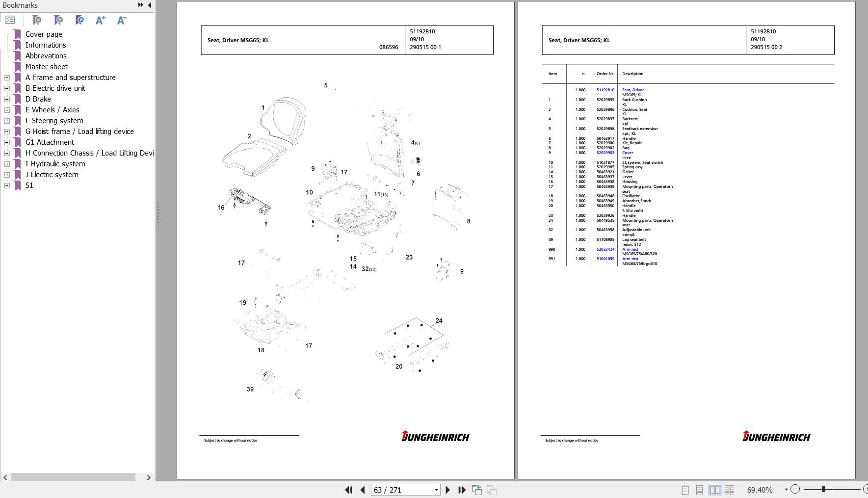The width and height of the screenshot is (868, 498).
Task: Expand the D Brake bookmark
Action: [x=7, y=99]
